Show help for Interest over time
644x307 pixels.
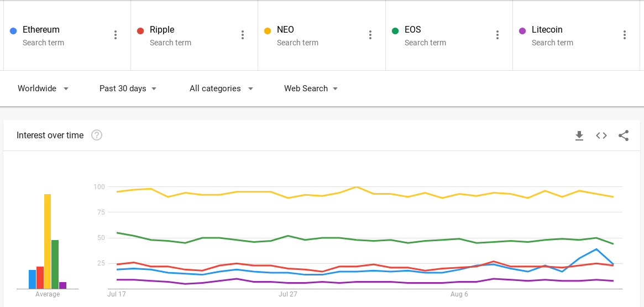[x=97, y=135]
